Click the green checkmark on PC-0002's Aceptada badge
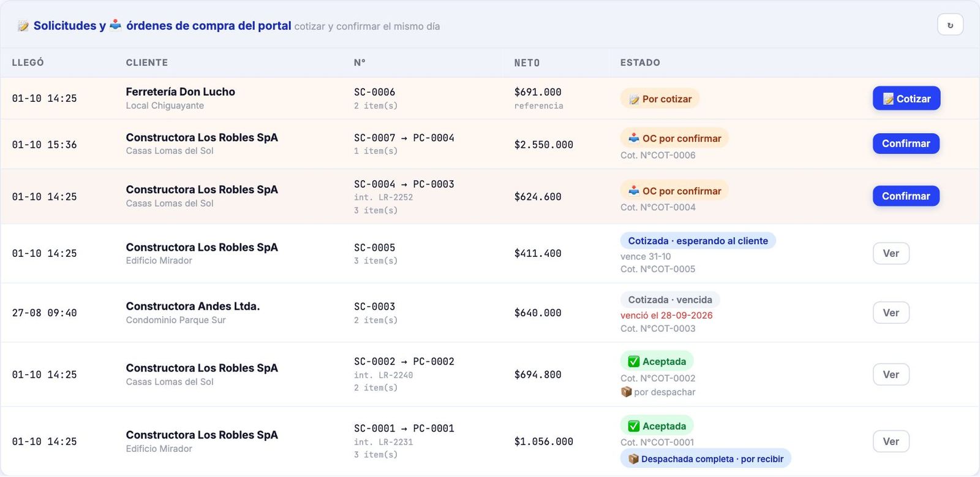 634,362
